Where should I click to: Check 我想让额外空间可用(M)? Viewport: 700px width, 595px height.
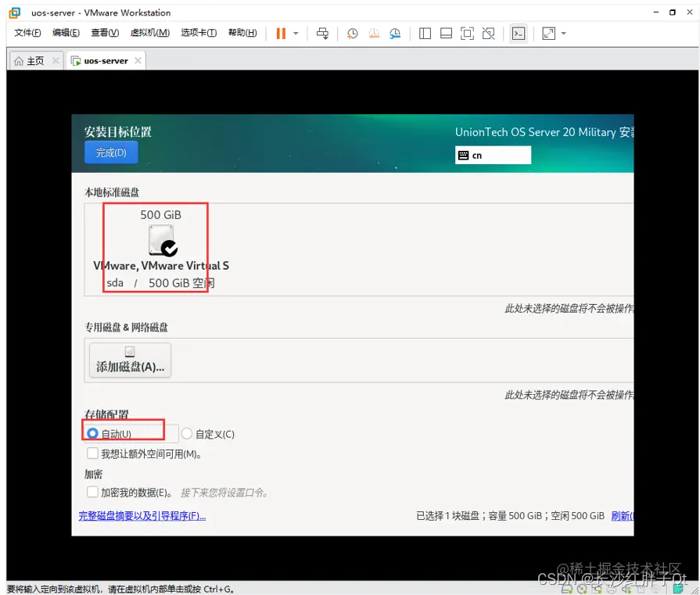tap(92, 452)
